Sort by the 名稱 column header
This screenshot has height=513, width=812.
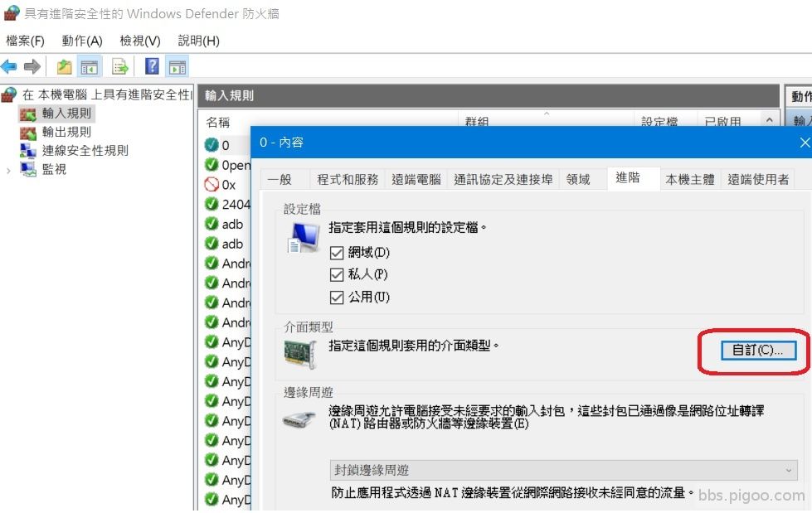pyautogui.click(x=217, y=122)
